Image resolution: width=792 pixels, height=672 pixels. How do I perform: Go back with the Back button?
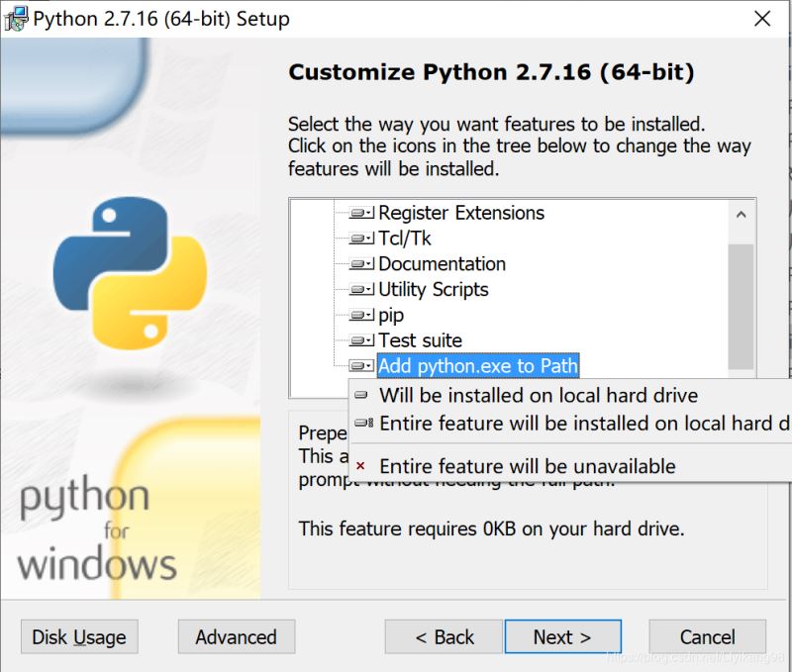click(444, 637)
